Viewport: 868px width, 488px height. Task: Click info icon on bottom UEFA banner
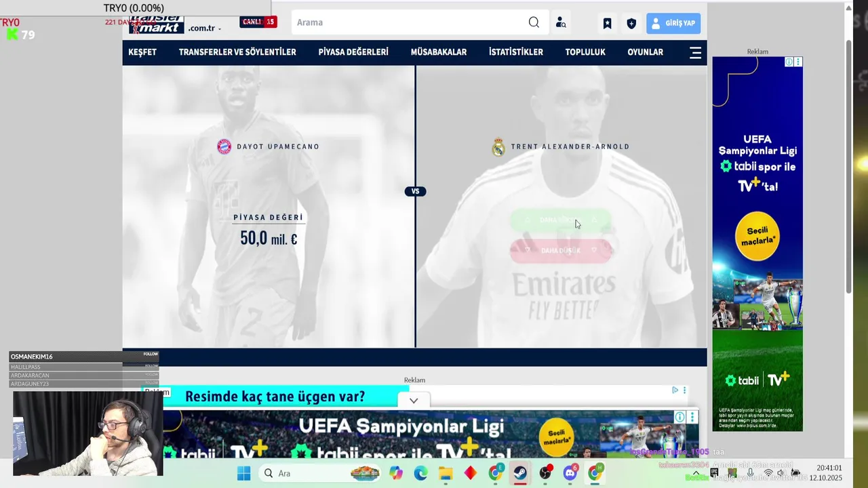[679, 417]
